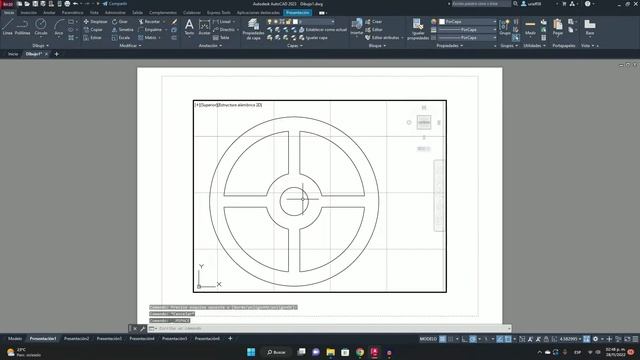The image size is (640, 360).
Task: Click the undo arrow in quick access toolbar
Action: [76, 4]
